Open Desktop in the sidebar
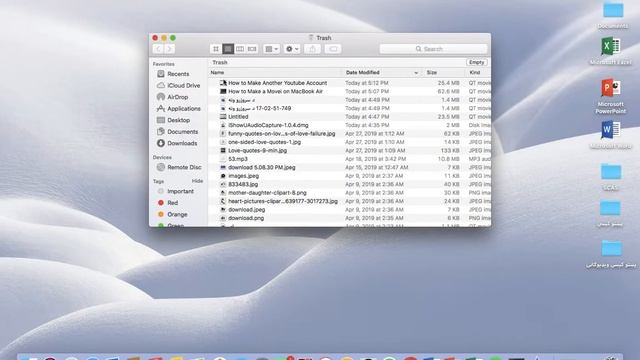The image size is (640, 360). point(178,120)
